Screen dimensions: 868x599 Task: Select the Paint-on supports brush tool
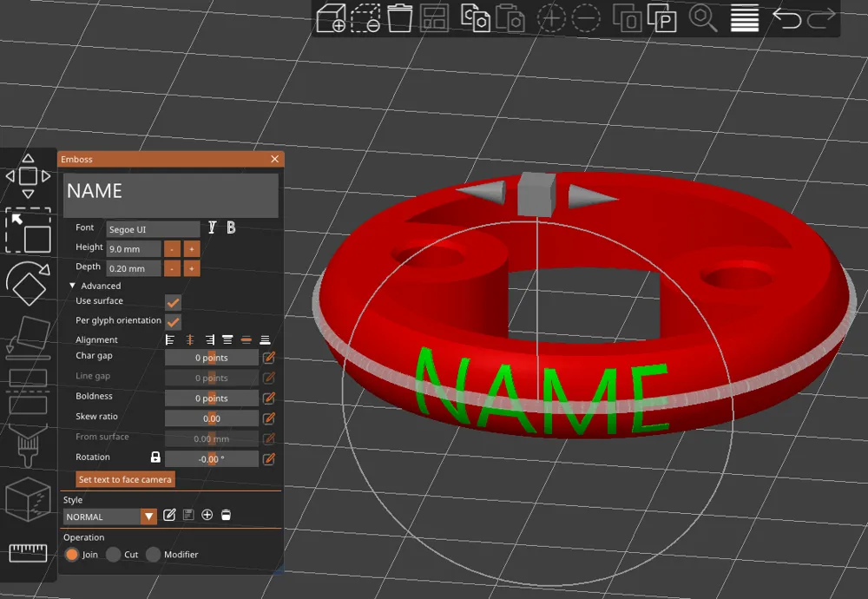point(28,445)
